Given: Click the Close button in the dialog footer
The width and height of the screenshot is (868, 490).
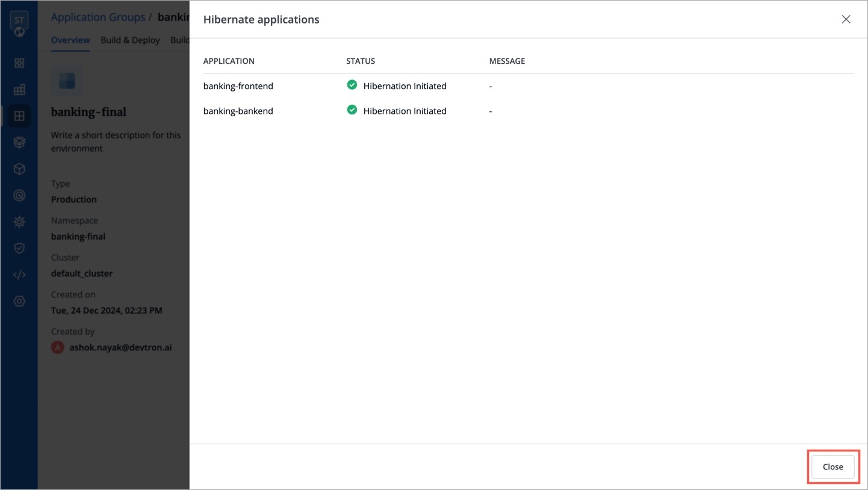Looking at the screenshot, I should click(x=832, y=467).
